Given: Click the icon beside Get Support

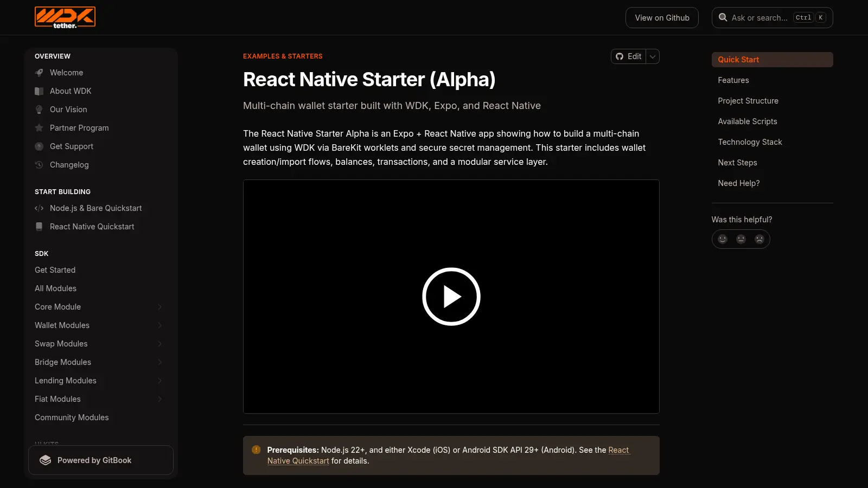Looking at the screenshot, I should (x=39, y=146).
